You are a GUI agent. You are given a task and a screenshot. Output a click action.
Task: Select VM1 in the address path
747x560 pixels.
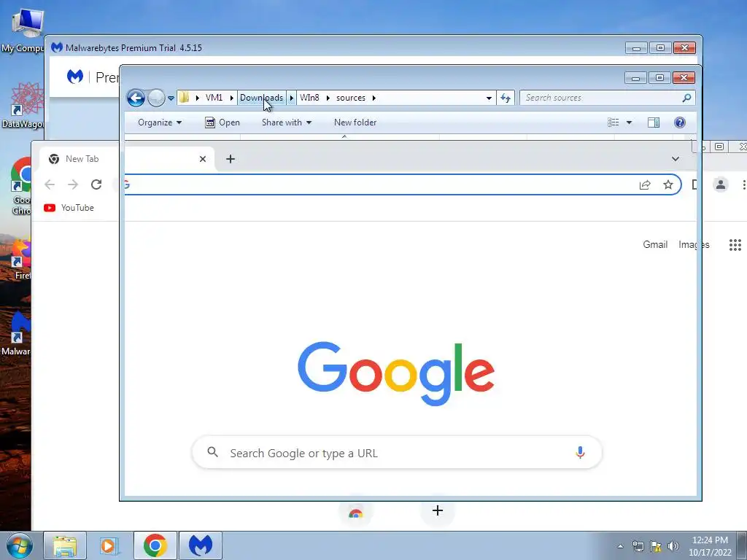point(214,98)
